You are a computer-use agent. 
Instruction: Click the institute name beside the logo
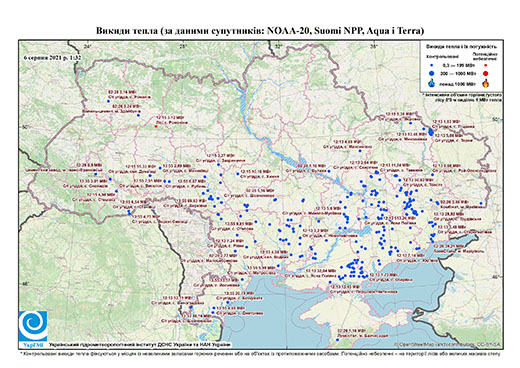coord(140,344)
